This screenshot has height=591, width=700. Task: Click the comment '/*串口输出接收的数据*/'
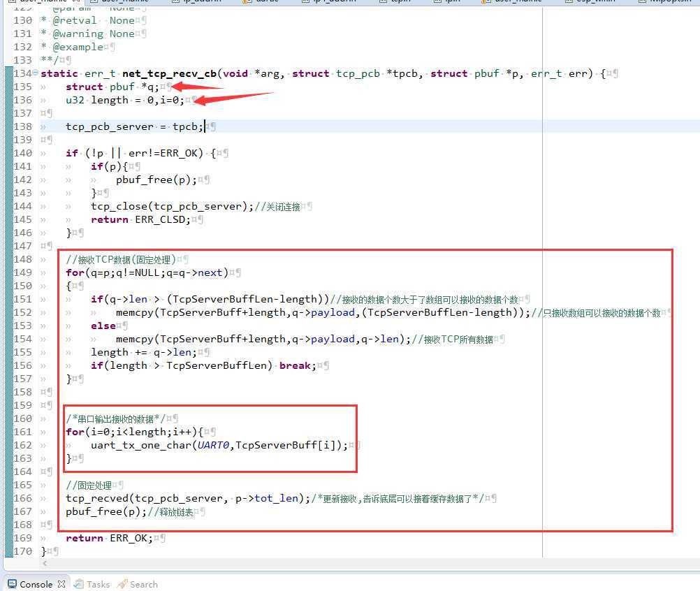(116, 418)
